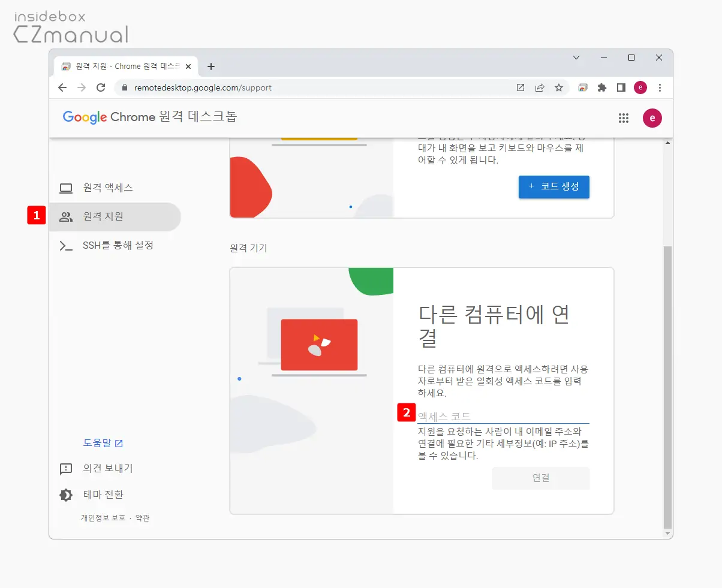Open the Google apps grid
Image resolution: width=722 pixels, height=588 pixels.
click(624, 118)
